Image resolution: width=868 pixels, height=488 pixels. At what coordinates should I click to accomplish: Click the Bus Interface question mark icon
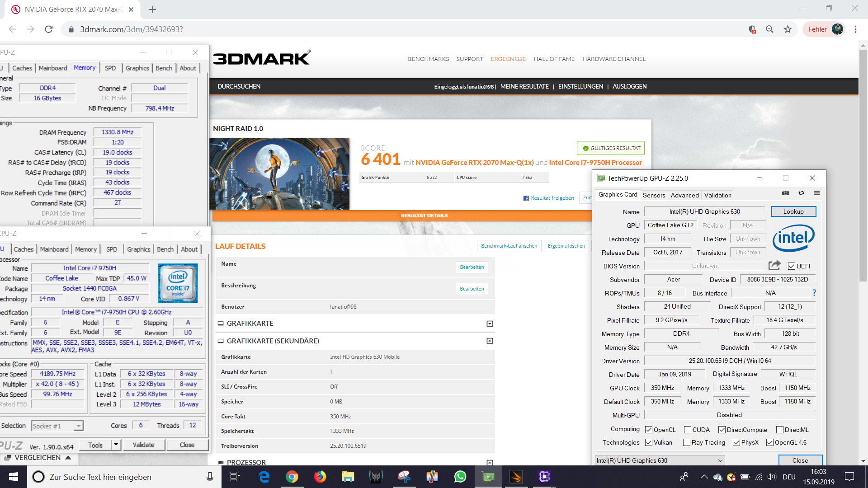(x=814, y=293)
